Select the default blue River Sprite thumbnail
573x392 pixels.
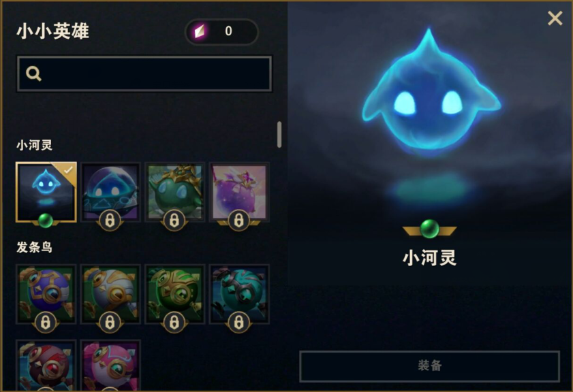[x=46, y=192]
